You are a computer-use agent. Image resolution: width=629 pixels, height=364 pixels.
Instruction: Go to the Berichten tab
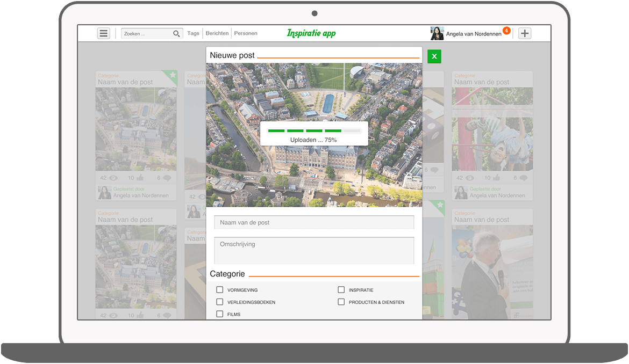217,33
